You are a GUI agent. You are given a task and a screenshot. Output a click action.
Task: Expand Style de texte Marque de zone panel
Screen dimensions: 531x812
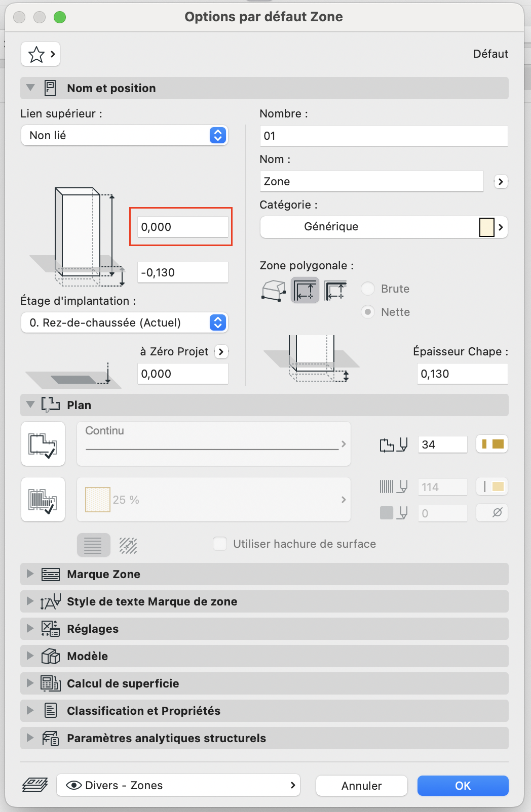[30, 601]
